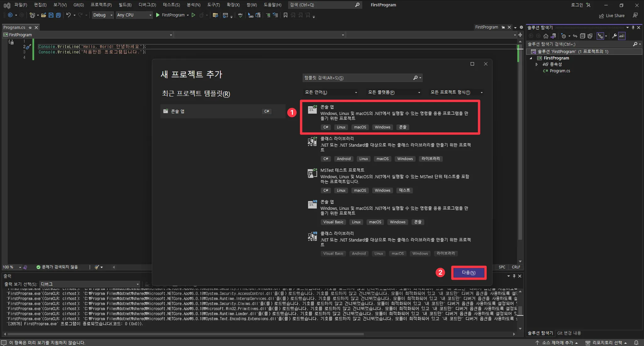Toggle the pin on the Program.cs tab
The image size is (644, 346).
(30, 28)
